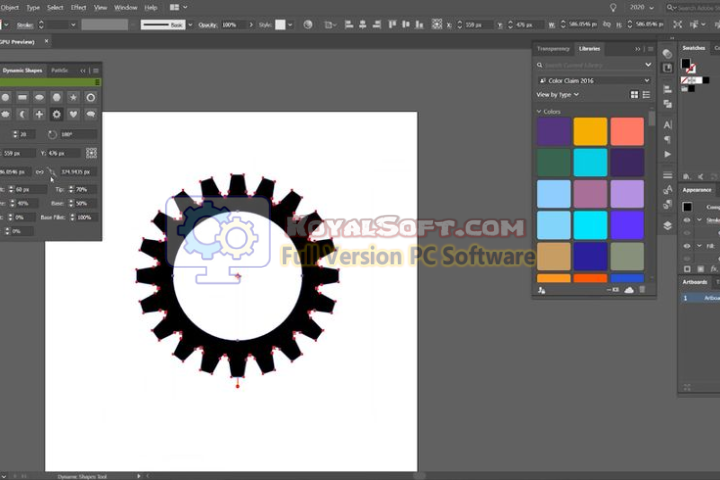Image resolution: width=720 pixels, height=480 pixels.
Task: Click the control bar reference point locator
Action: click(437, 24)
